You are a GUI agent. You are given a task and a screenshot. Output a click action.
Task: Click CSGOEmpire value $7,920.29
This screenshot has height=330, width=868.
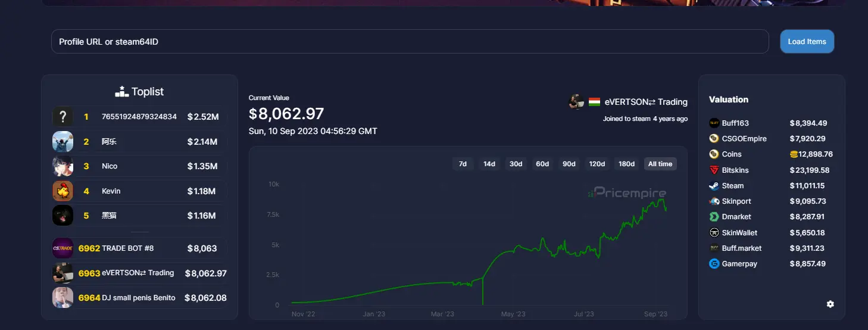pyautogui.click(x=807, y=139)
